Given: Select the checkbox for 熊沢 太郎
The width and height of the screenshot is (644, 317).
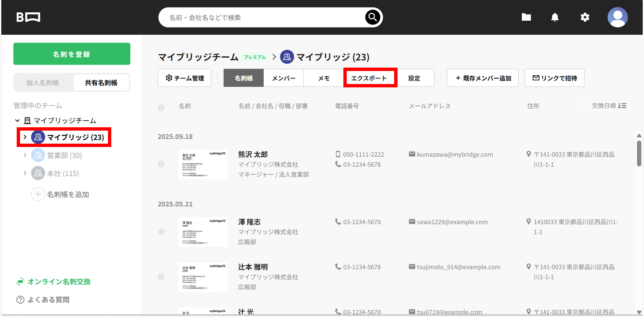Looking at the screenshot, I should (x=161, y=164).
